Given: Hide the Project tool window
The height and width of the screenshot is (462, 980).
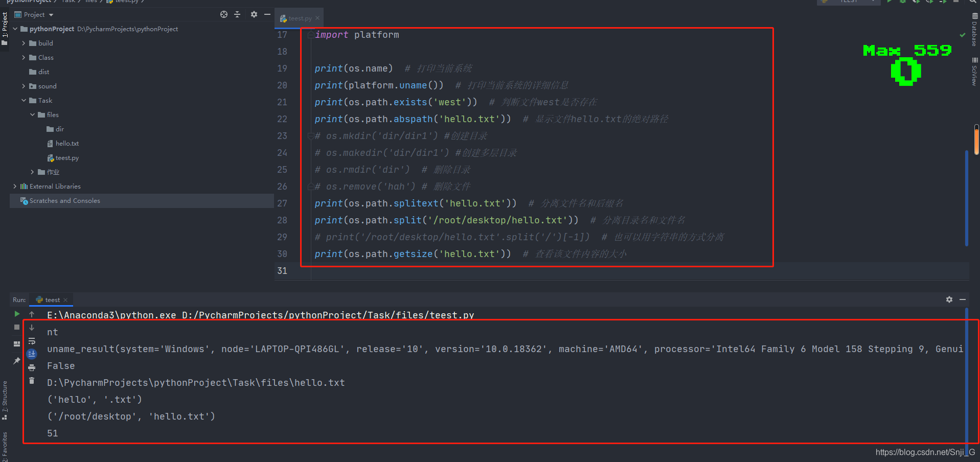Looking at the screenshot, I should click(x=267, y=14).
